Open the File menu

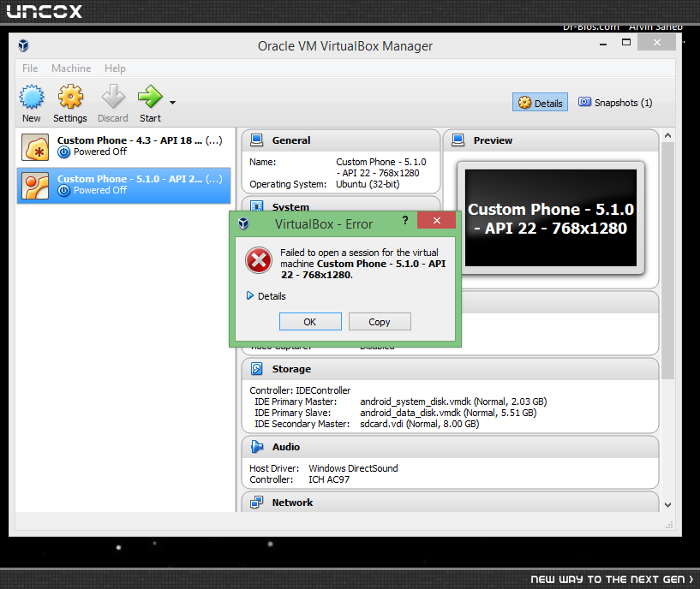[30, 68]
